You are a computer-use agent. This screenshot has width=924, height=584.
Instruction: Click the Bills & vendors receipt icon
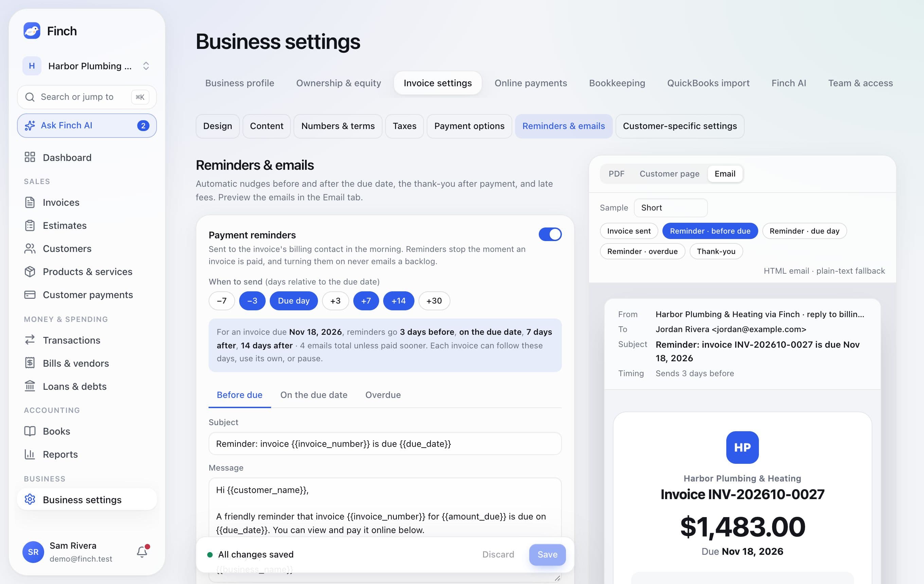[30, 363]
